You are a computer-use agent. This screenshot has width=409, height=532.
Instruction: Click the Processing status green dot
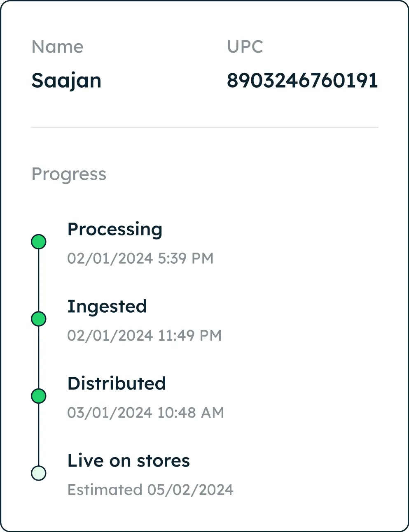pyautogui.click(x=39, y=242)
